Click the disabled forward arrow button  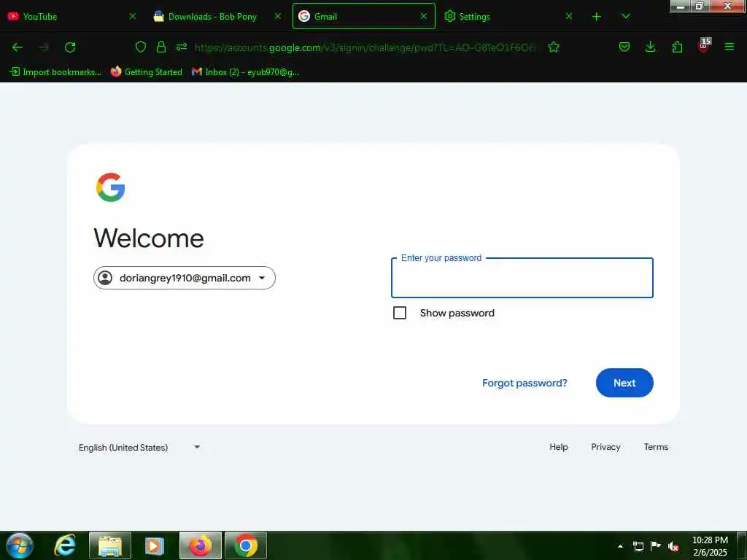[x=44, y=47]
